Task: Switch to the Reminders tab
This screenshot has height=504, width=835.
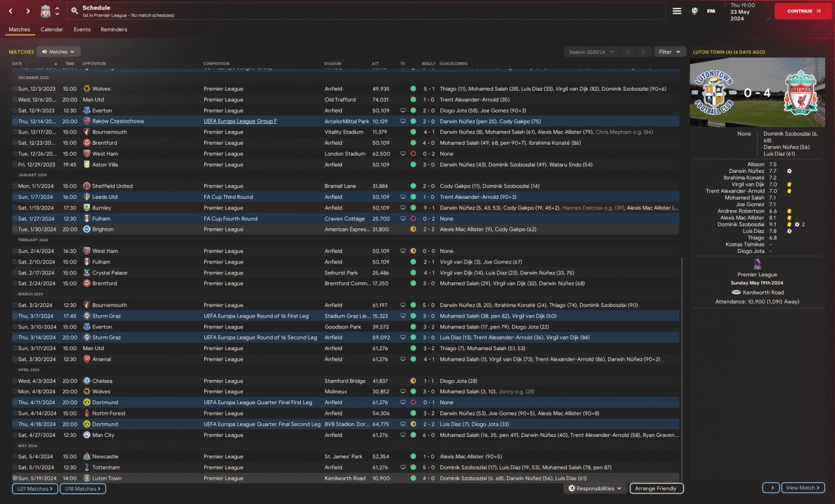Action: tap(114, 29)
